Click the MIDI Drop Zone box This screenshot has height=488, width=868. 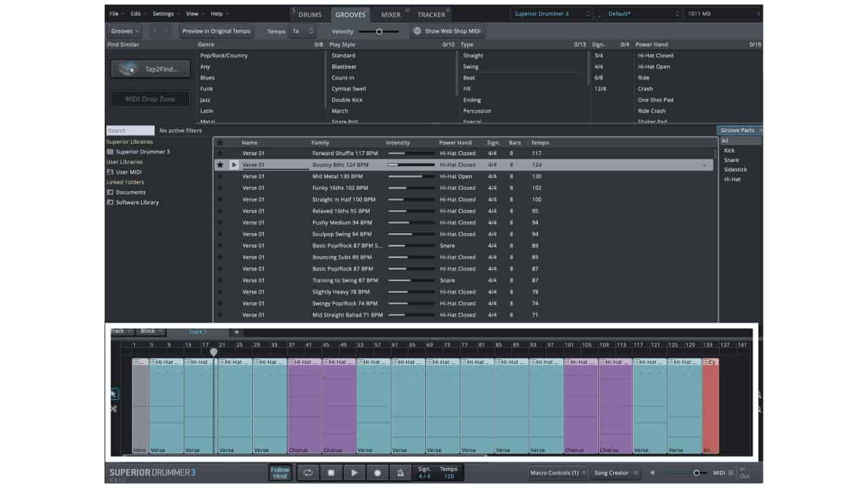tap(150, 99)
